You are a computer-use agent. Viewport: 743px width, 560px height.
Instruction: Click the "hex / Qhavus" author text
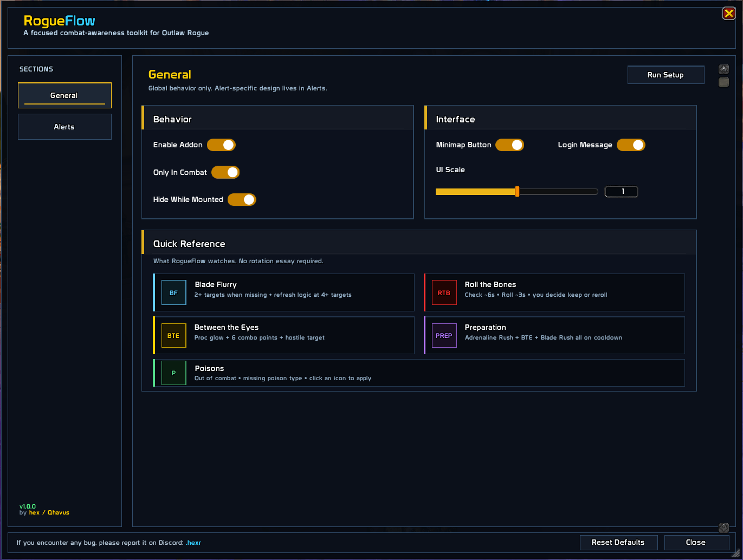click(49, 512)
